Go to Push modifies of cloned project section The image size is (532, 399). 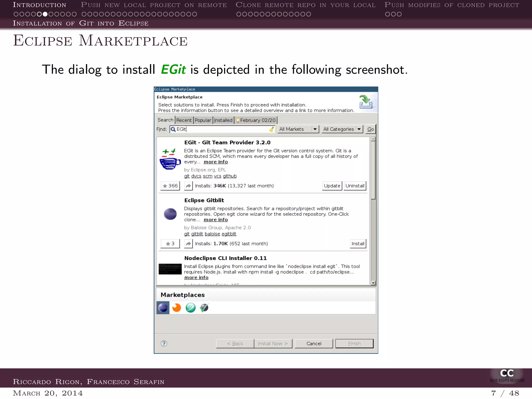(x=452, y=5)
